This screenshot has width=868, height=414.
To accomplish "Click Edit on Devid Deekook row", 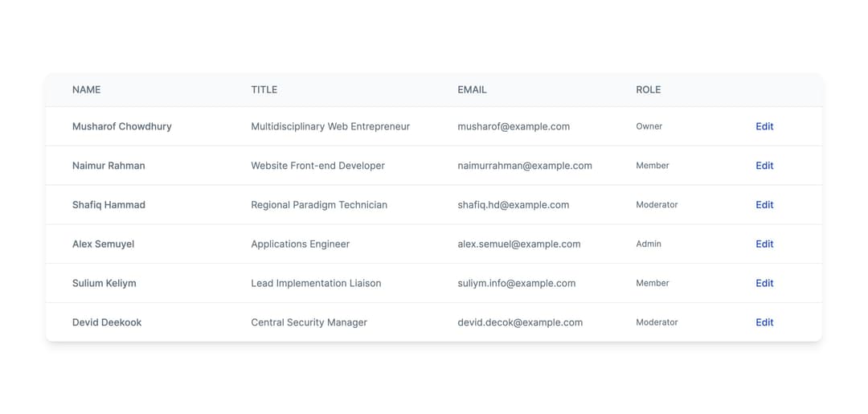I will click(764, 322).
